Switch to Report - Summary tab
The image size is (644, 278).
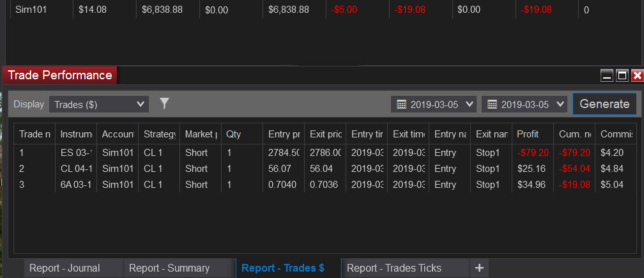click(x=169, y=268)
